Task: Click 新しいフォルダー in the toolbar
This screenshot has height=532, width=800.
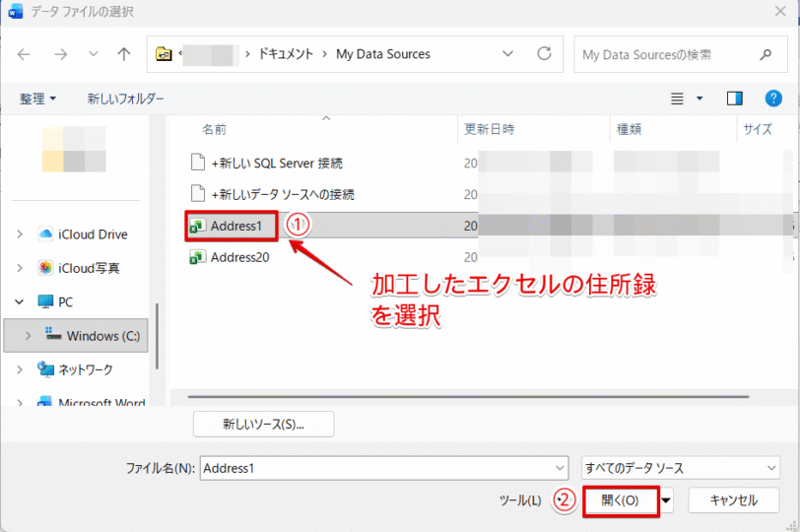Action: pyautogui.click(x=125, y=99)
